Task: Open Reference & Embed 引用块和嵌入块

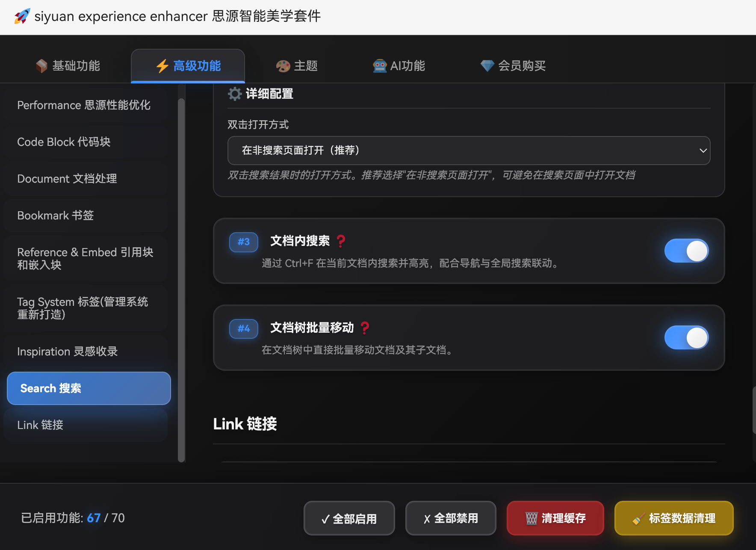Action: 86,259
